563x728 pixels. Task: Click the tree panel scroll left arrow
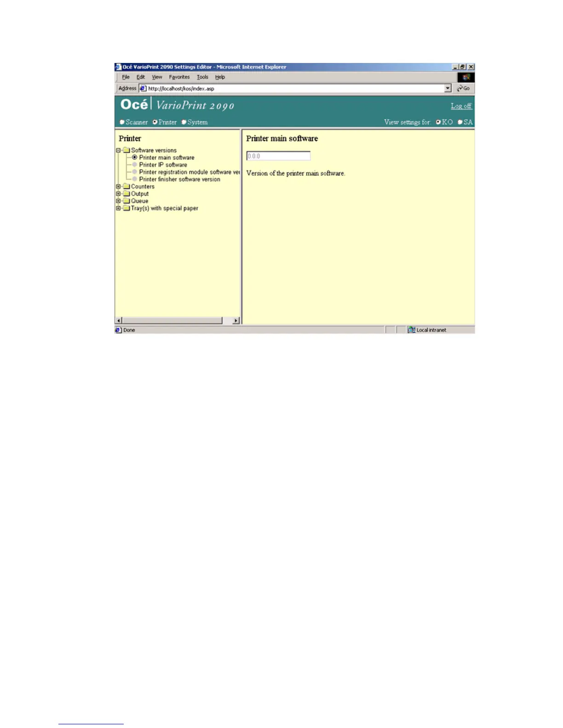[x=119, y=320]
